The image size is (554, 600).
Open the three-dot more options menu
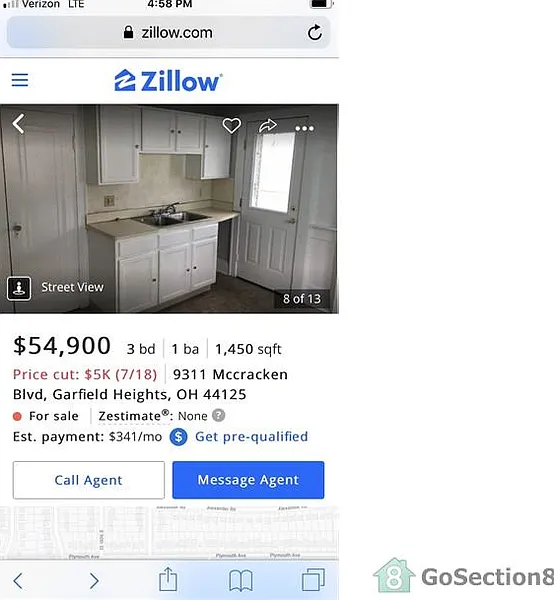[305, 128]
